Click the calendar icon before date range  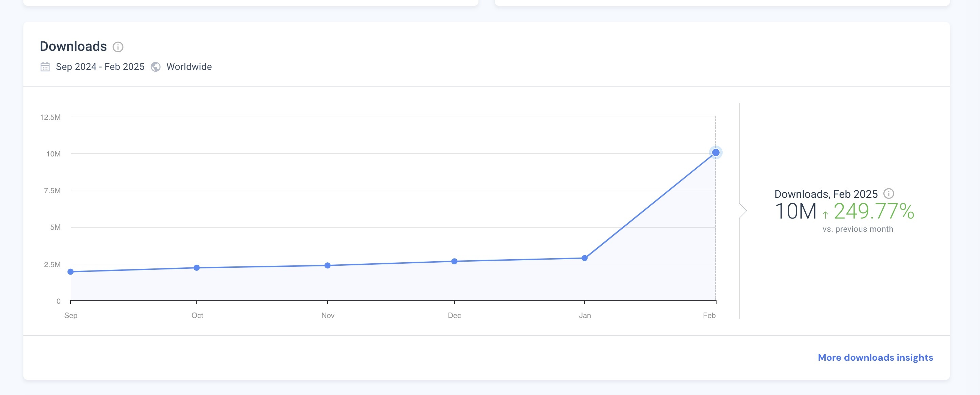click(45, 67)
